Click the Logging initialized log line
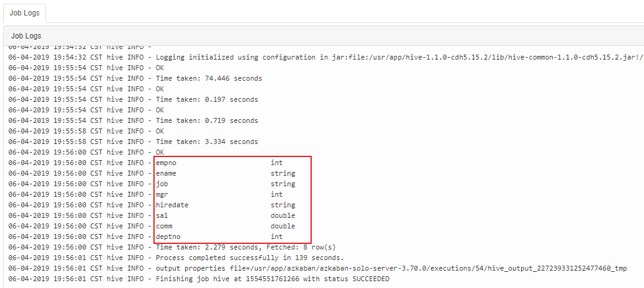Viewport: 644px width, 288px height. tap(248, 58)
